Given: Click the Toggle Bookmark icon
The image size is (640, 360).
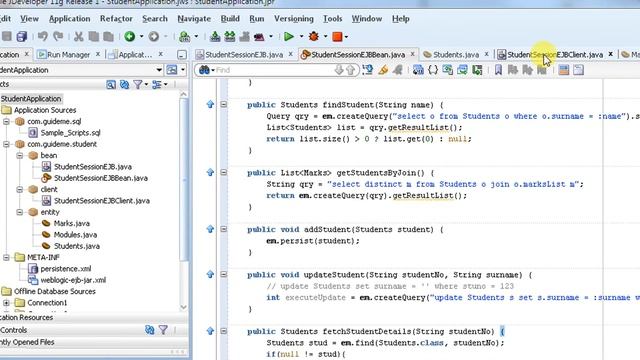Looking at the screenshot, I should (498, 70).
